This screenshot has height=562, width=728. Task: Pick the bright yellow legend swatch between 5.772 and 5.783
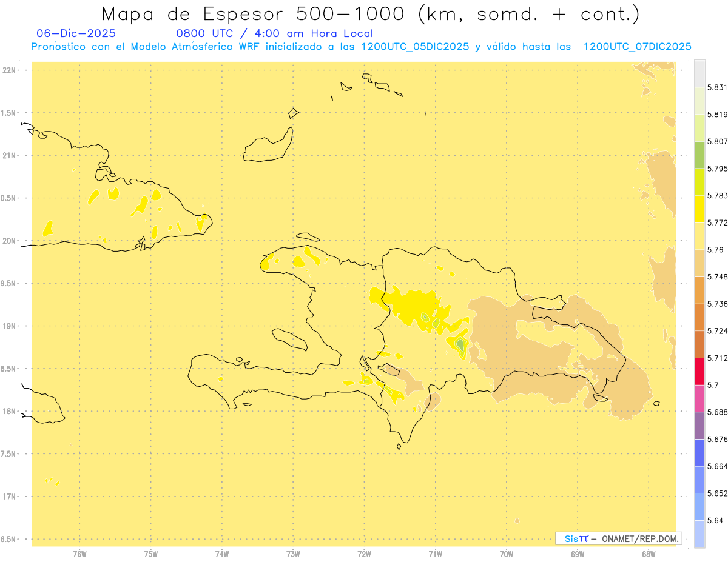coord(699,209)
